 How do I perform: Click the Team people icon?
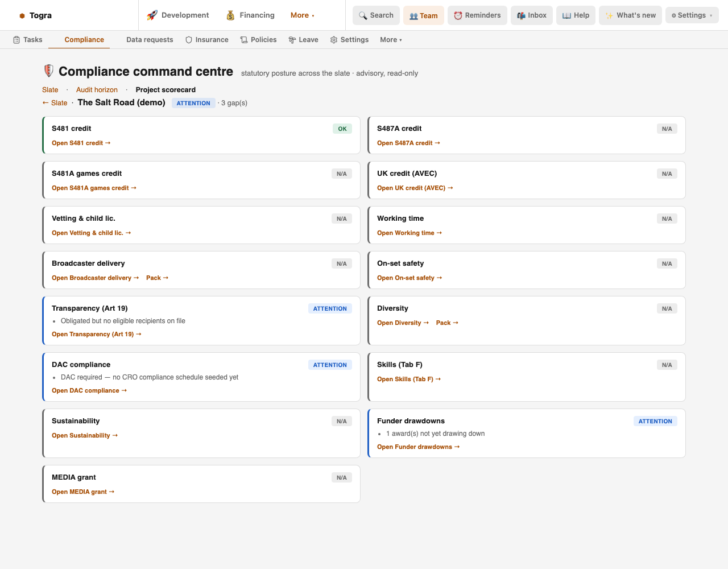coord(413,16)
